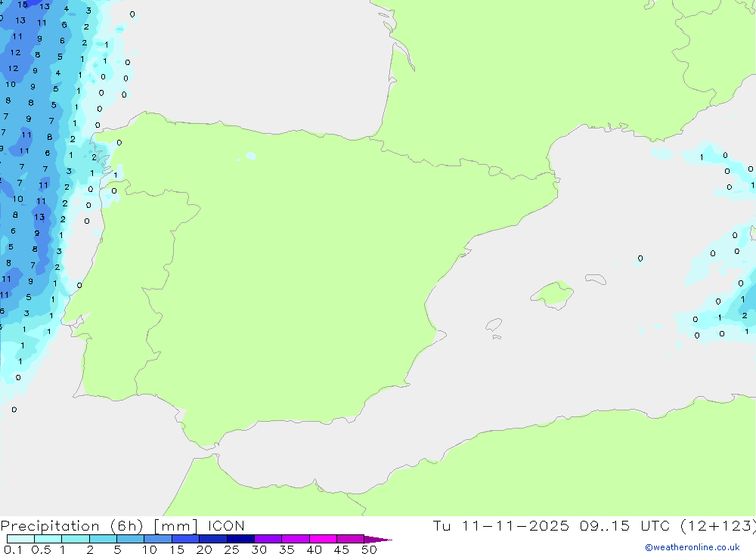756x554 pixels.
Task: Select the 5–10 mm legend color swatch
Action: [x=131, y=539]
